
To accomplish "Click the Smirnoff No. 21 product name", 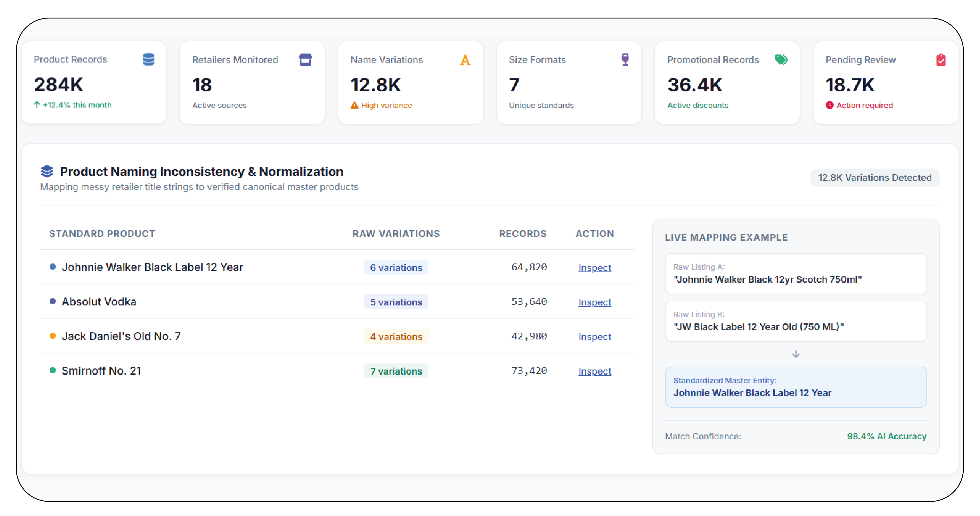I will click(x=101, y=371).
